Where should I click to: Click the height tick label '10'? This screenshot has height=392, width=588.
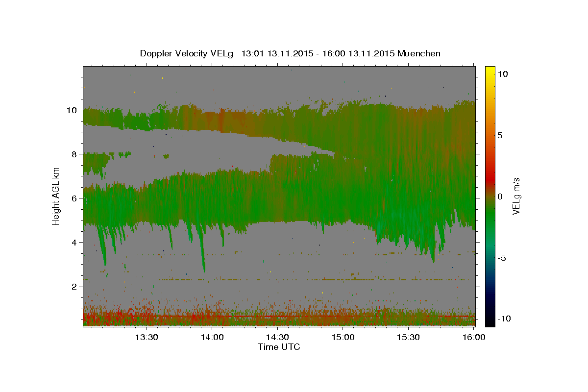click(73, 110)
